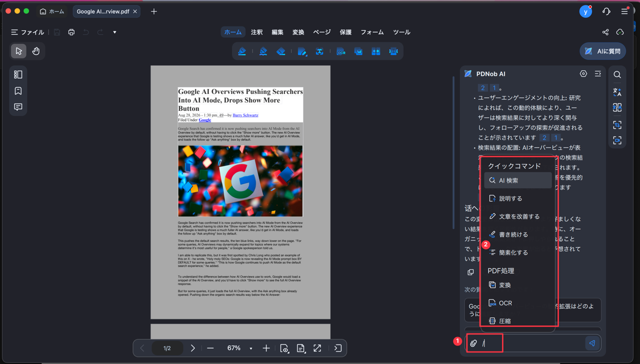
Task: Open the page display layout options
Action: [301, 348]
